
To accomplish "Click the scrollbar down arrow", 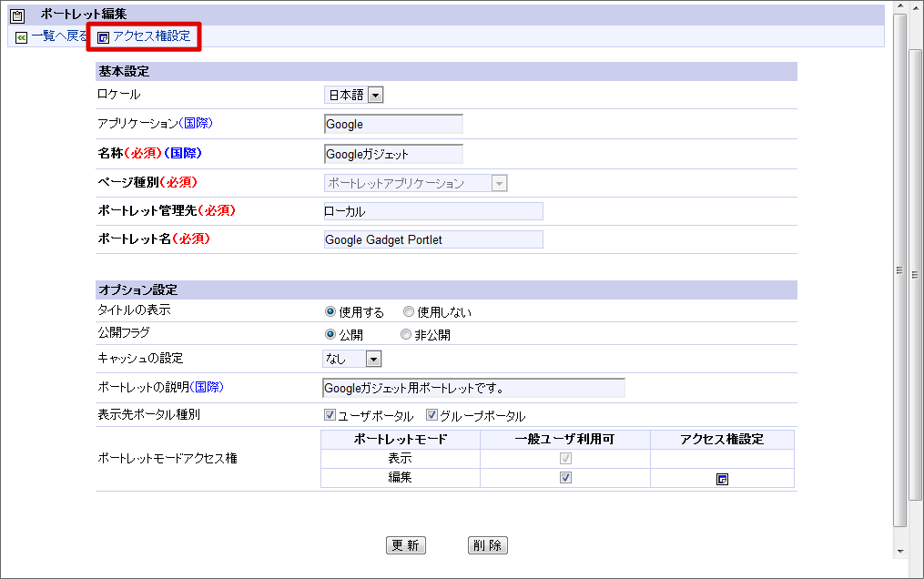I will point(899,552).
